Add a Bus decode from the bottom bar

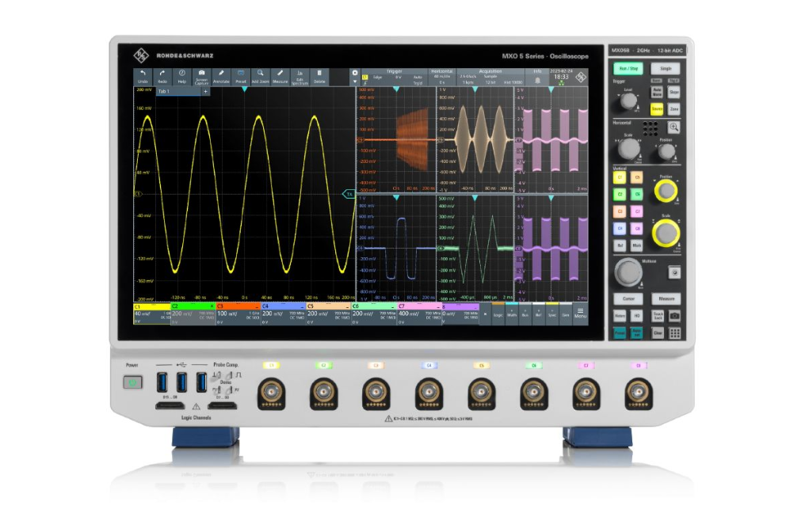pos(525,313)
